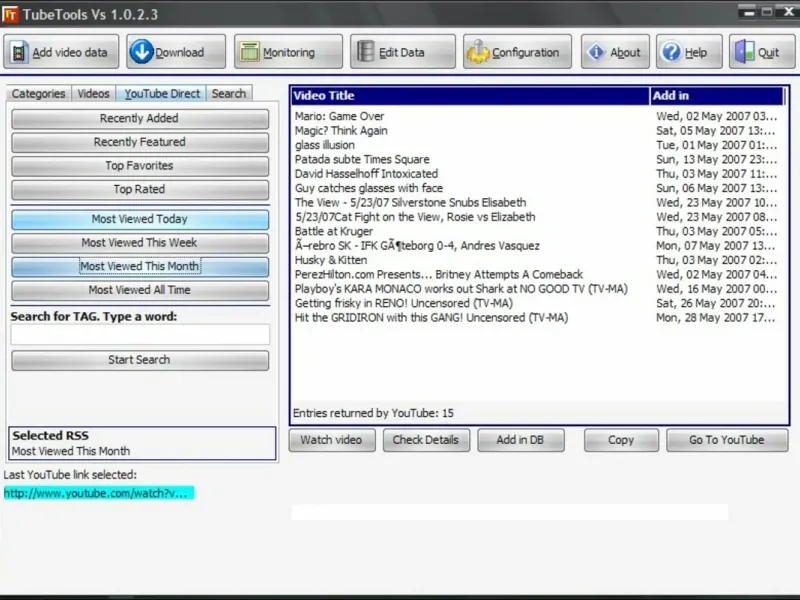The height and width of the screenshot is (600, 800).
Task: Open the Videos tab
Action: coord(93,93)
